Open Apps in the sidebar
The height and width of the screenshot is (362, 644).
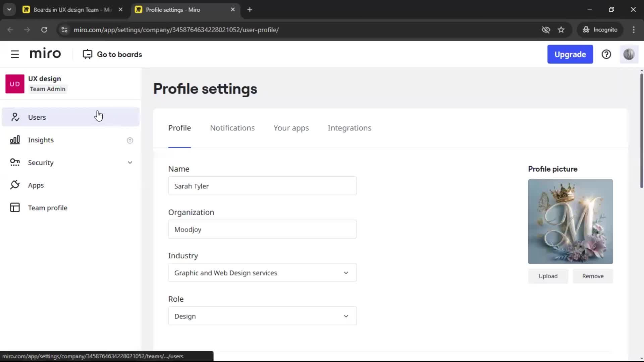tap(71, 185)
